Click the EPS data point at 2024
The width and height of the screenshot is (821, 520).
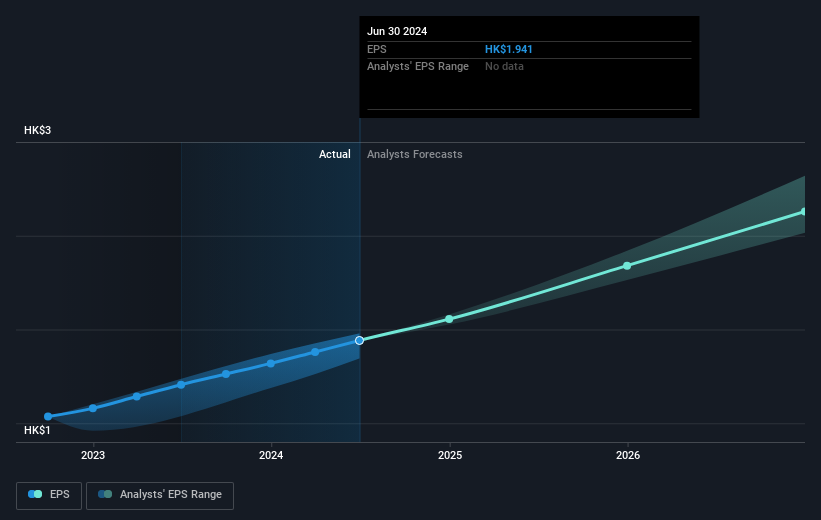(x=271, y=363)
